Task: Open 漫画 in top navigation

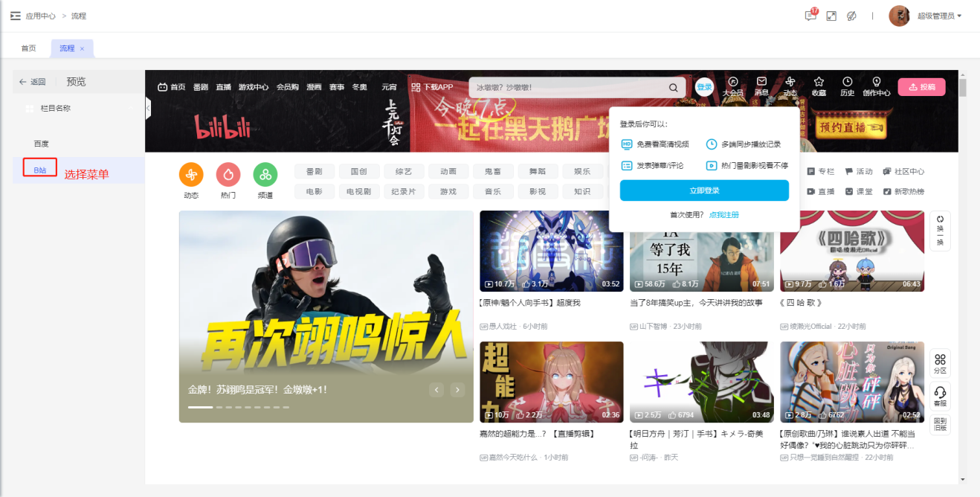Action: 314,87
